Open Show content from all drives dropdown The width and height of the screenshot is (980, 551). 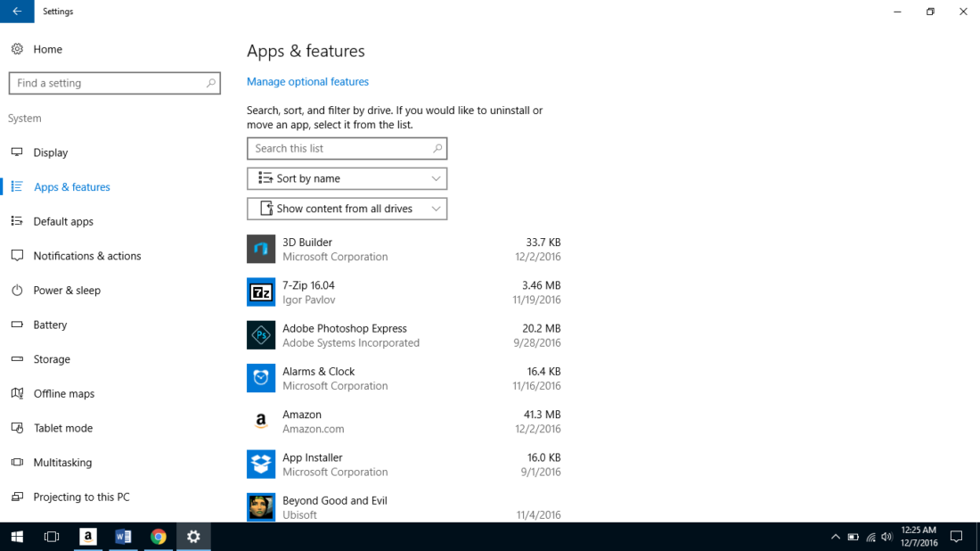[x=347, y=209]
